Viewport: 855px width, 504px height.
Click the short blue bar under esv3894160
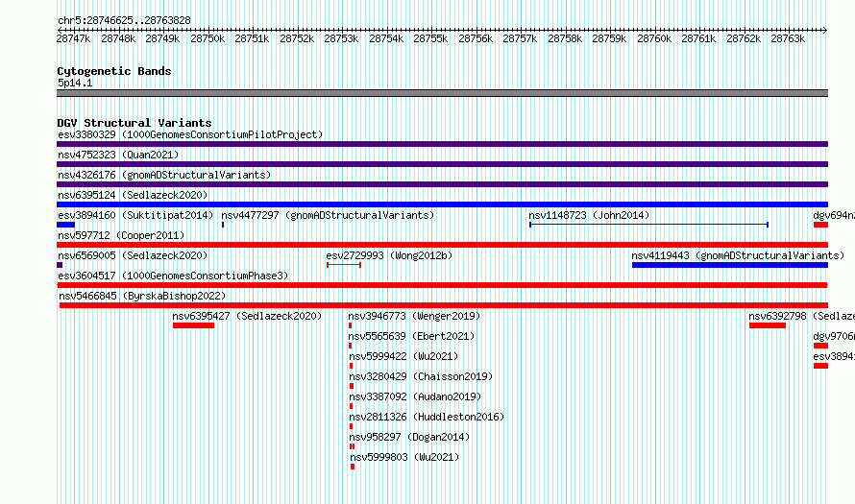66,225
